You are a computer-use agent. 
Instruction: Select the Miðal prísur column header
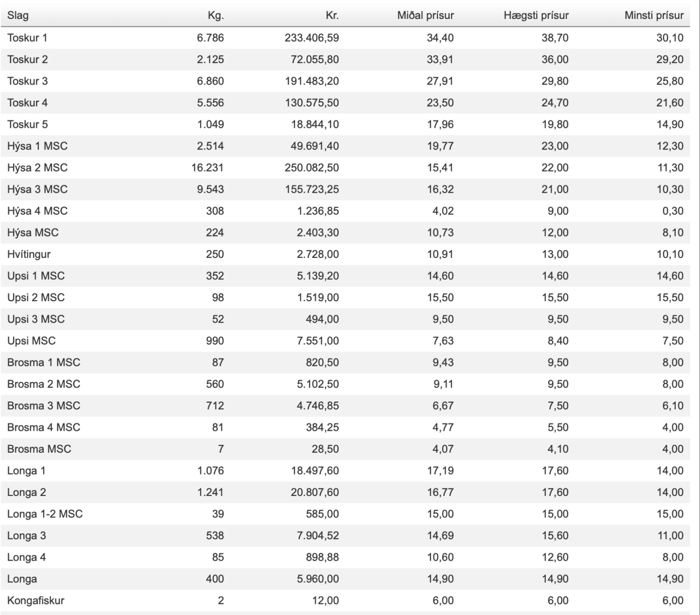tap(425, 16)
